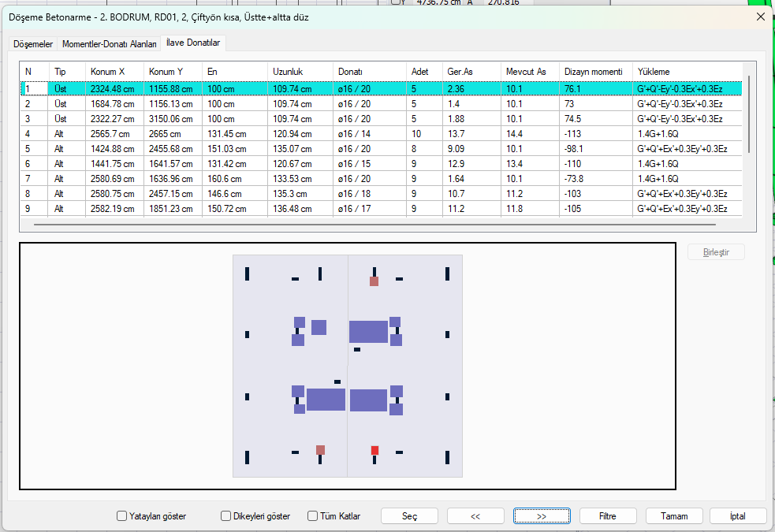Select the İlave Donatılar tab
The height and width of the screenshot is (532, 775).
point(193,43)
